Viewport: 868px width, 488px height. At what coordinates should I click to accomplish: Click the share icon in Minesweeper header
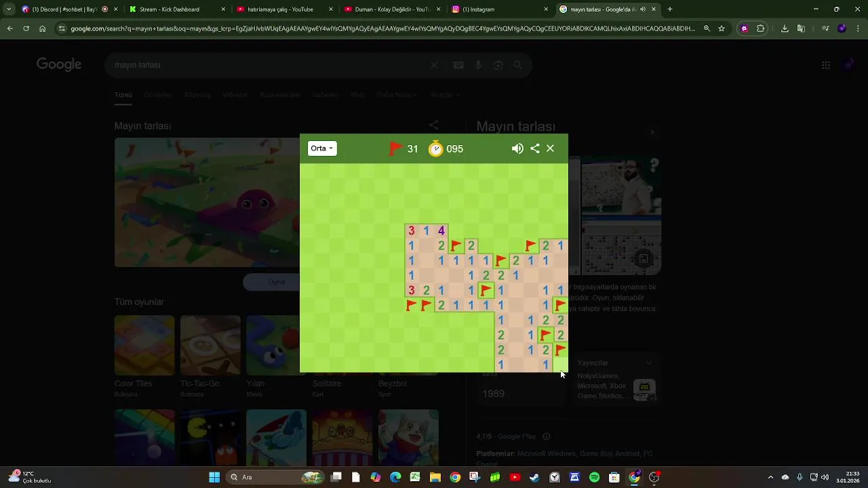point(535,148)
